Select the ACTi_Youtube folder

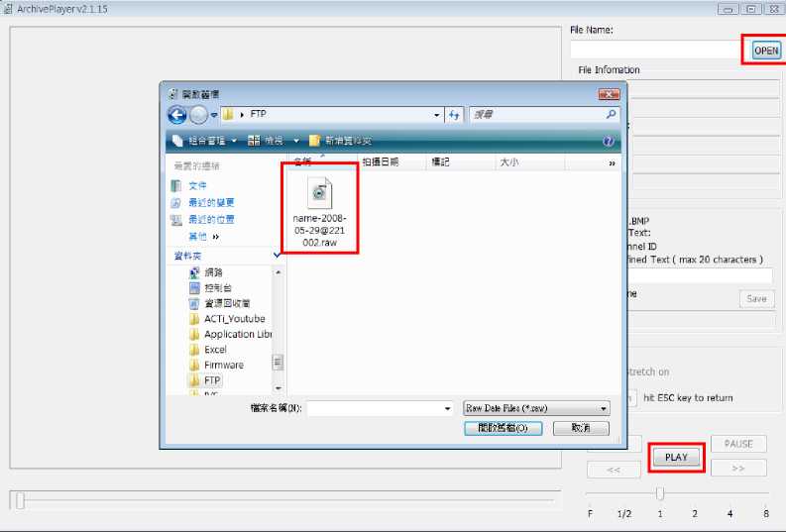point(234,319)
